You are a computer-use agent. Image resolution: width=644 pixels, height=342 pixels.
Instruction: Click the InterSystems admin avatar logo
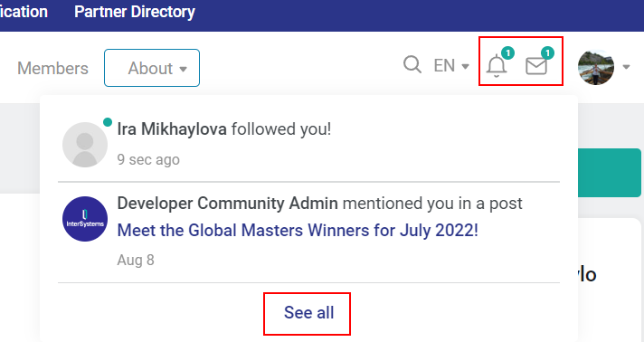point(85,219)
